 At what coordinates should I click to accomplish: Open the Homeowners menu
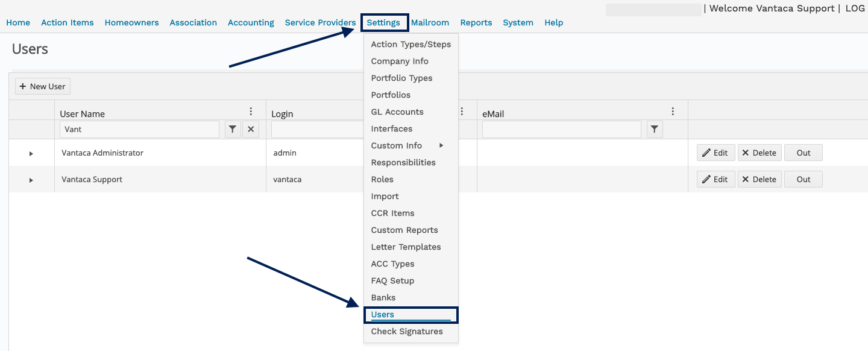tap(132, 22)
